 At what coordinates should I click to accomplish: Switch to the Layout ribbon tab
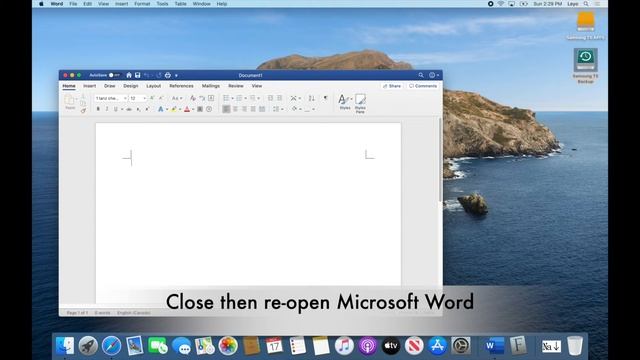[153, 86]
